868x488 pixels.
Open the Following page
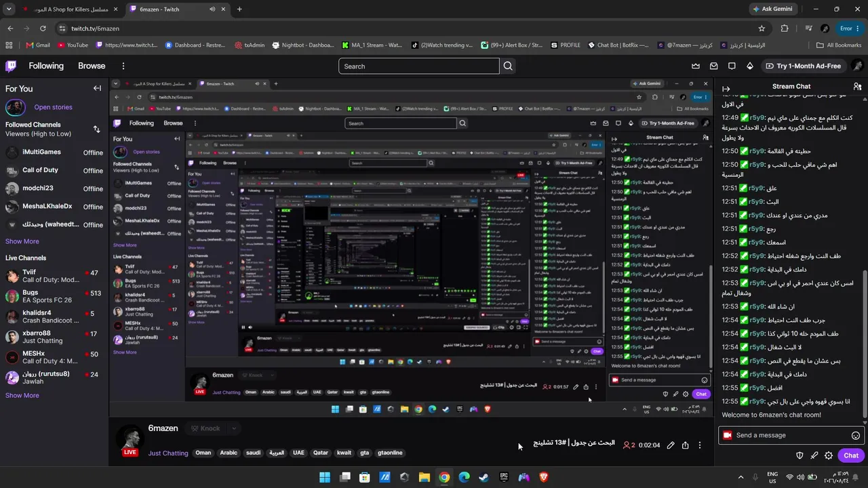pos(46,66)
